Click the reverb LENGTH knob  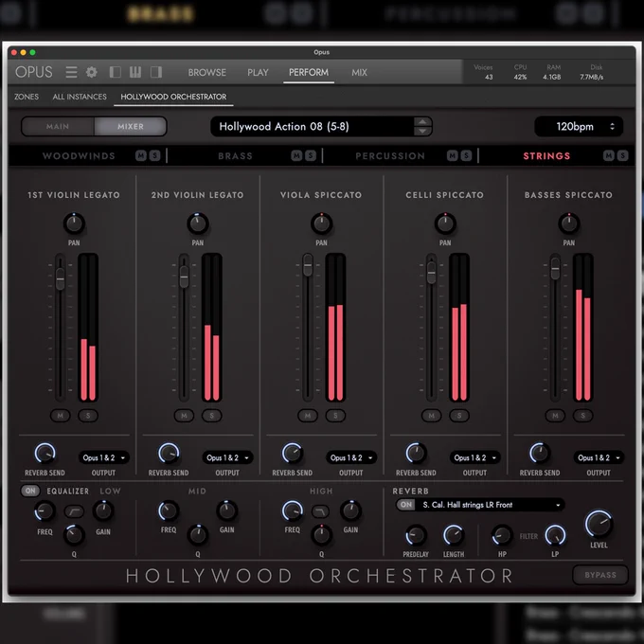click(x=454, y=535)
